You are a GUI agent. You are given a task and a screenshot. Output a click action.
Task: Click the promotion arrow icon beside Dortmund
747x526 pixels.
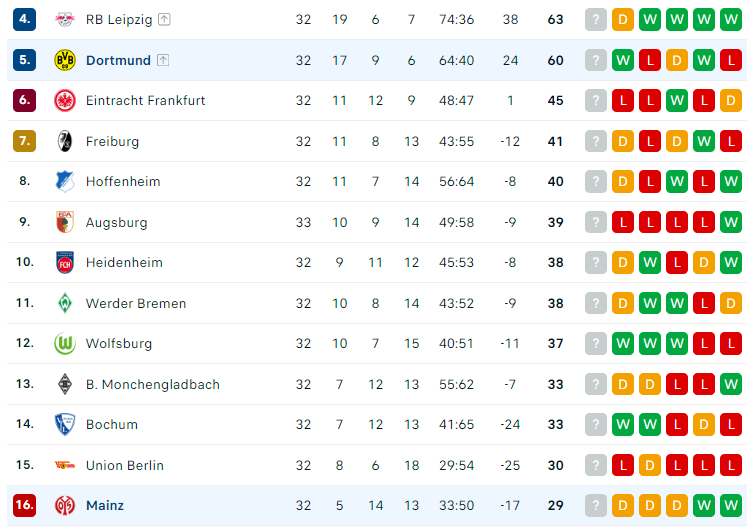(x=163, y=60)
